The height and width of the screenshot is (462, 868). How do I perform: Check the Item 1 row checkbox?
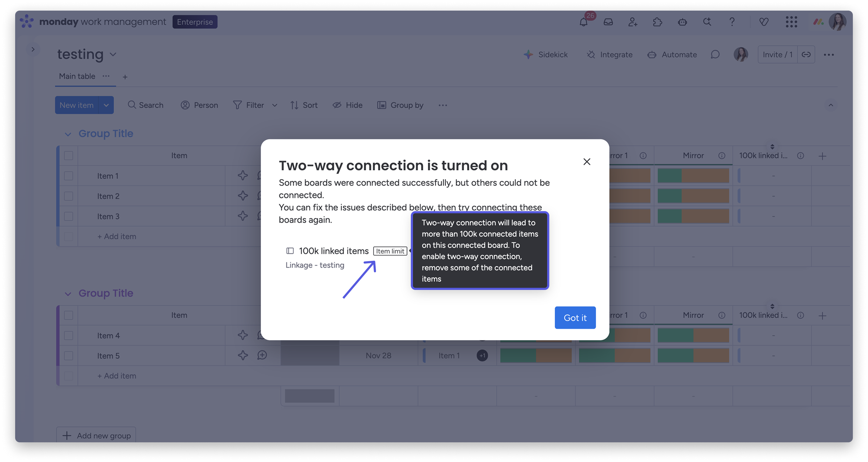pos(68,176)
